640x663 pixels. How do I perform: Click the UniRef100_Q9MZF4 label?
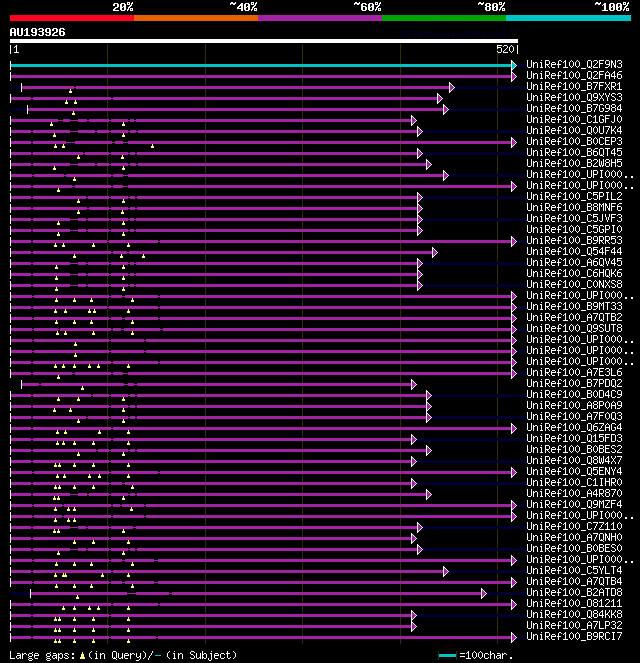(x=574, y=504)
